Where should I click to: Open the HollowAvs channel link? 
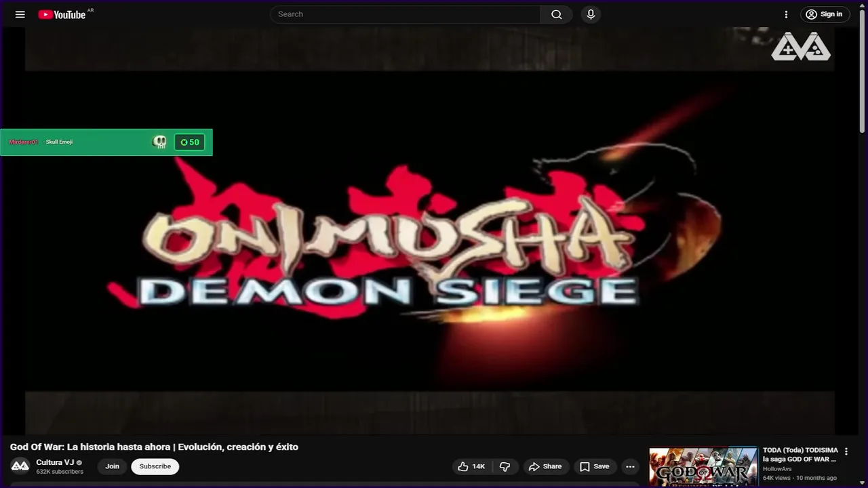[776, 469]
